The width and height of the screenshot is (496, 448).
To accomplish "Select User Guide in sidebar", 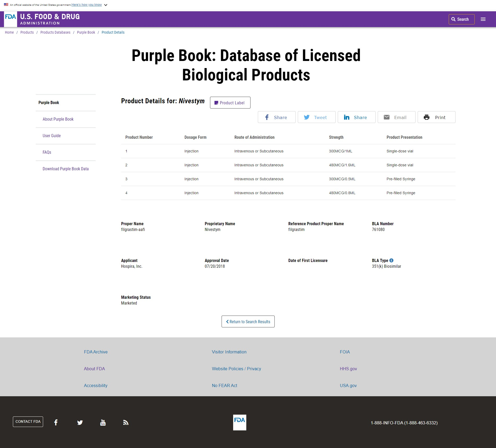I will click(52, 136).
